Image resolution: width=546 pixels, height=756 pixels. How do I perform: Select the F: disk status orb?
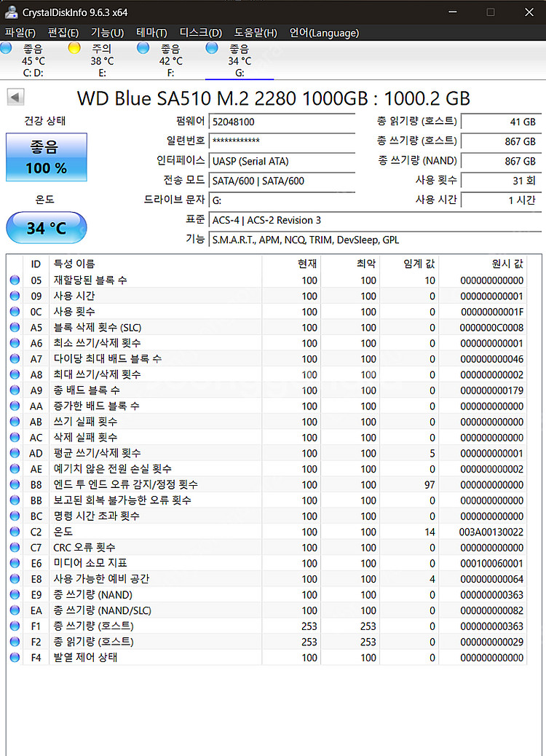pyautogui.click(x=143, y=48)
